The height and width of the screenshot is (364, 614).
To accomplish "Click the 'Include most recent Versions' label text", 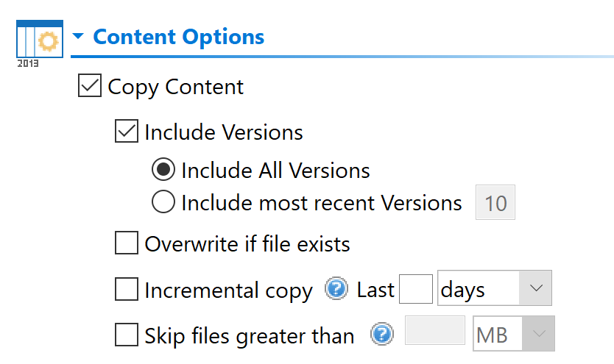I will tap(321, 202).
